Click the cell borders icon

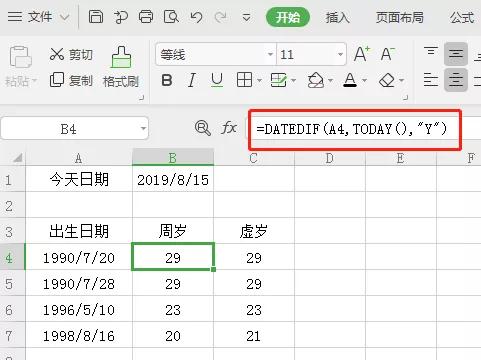(x=244, y=80)
